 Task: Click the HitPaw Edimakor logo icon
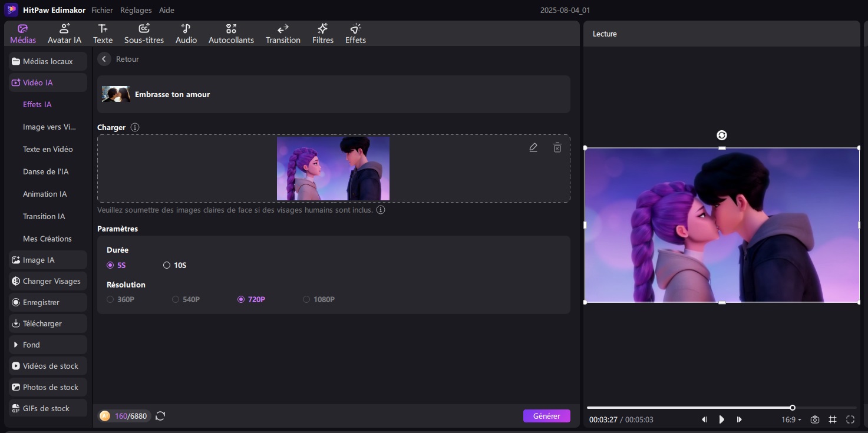coord(11,10)
